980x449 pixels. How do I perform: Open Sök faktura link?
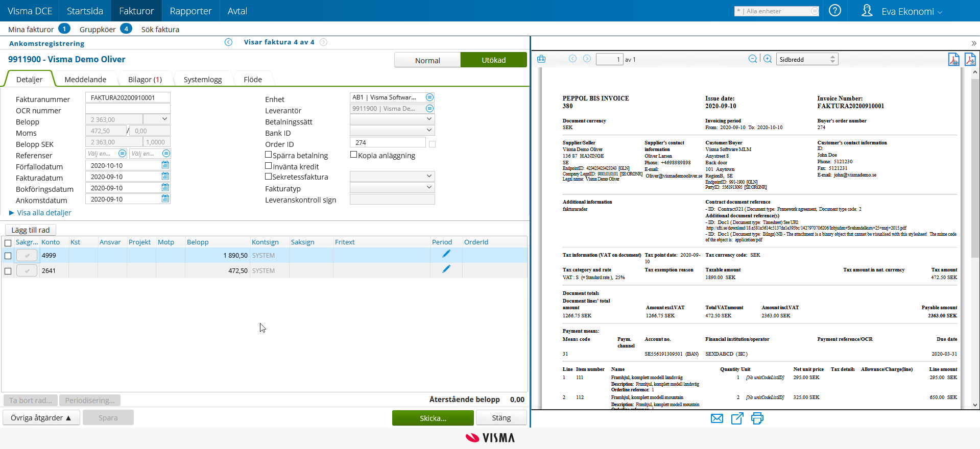(160, 30)
